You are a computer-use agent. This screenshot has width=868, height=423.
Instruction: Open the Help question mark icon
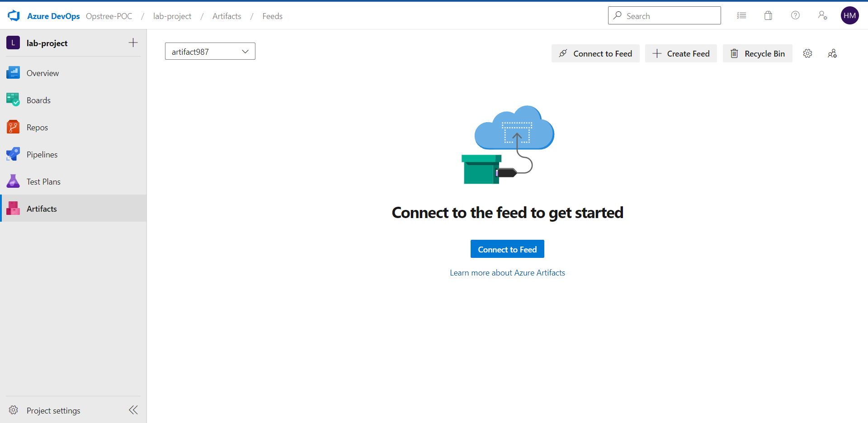(795, 16)
